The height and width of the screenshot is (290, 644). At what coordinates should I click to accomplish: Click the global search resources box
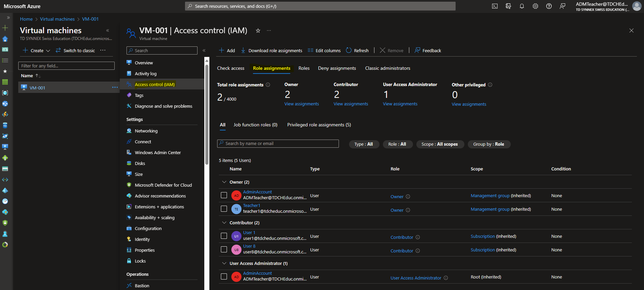pos(320,6)
